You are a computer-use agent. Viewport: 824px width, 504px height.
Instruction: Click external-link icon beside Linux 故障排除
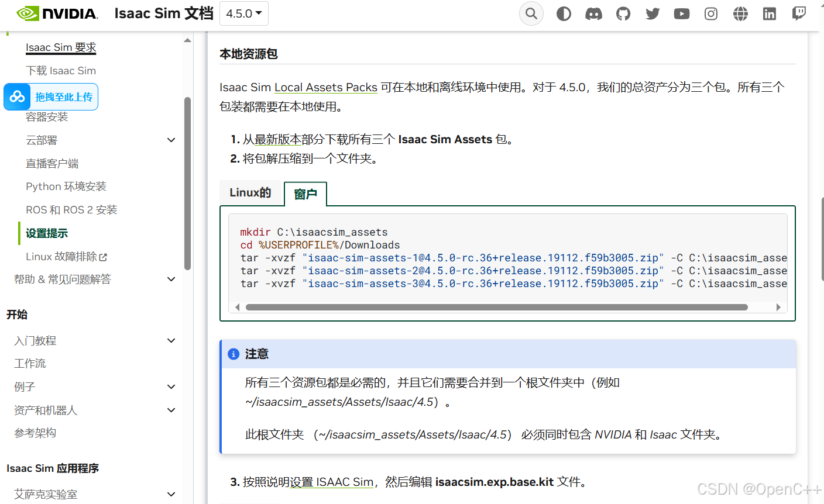pyautogui.click(x=104, y=257)
